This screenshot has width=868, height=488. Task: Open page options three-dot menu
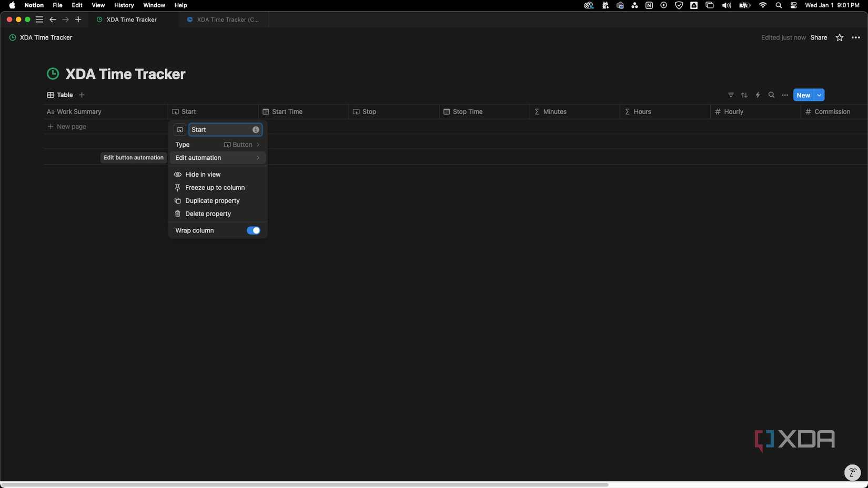(856, 38)
